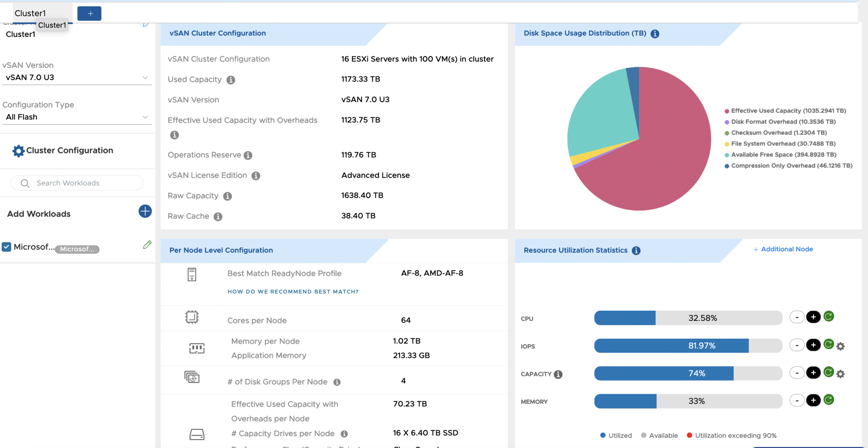Viewport: 868px width, 448px height.
Task: Reset CPU utilization with the green refresh icon
Action: click(x=829, y=316)
